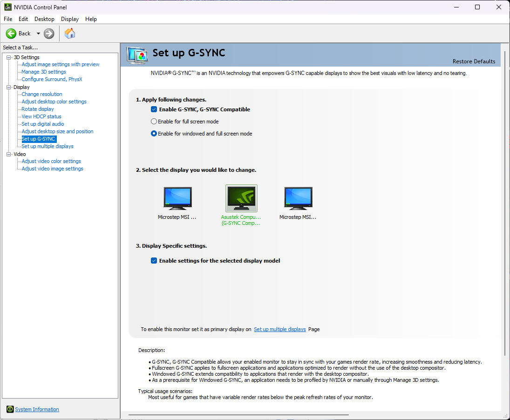
Task: Click the horizontal scrollbar at the bottom
Action: point(238,415)
